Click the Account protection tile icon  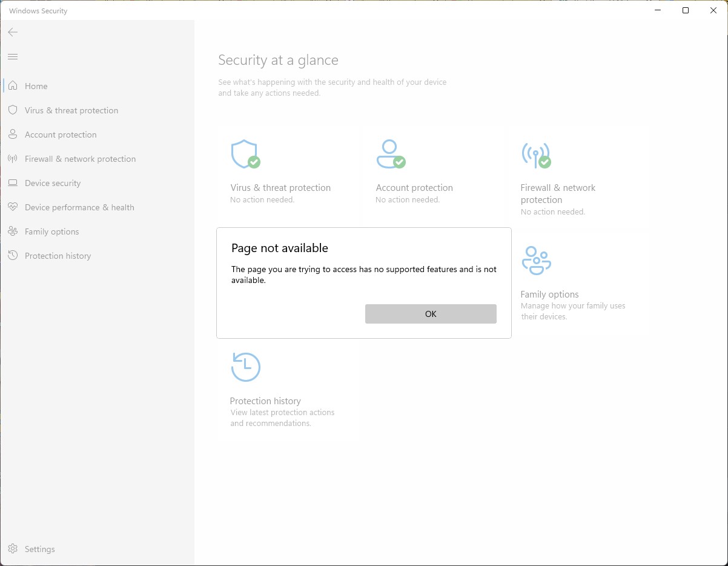(391, 154)
